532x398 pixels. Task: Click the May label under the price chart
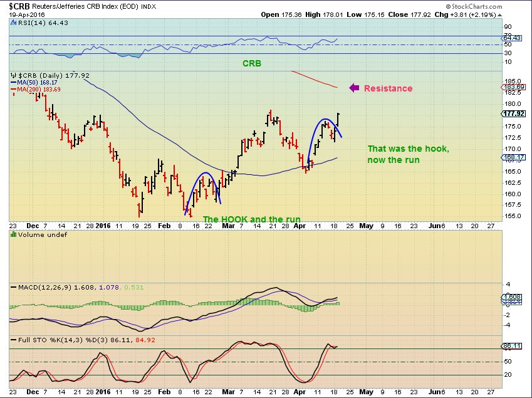point(366,226)
